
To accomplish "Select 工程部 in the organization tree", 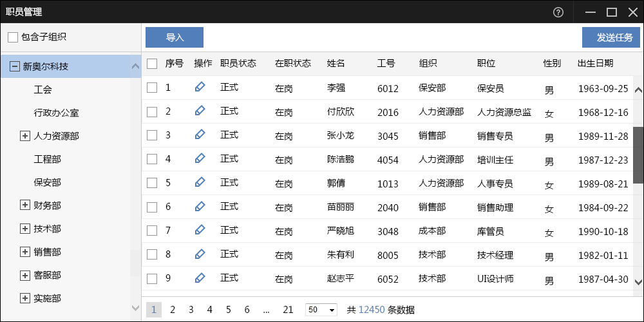I will click(x=48, y=159).
